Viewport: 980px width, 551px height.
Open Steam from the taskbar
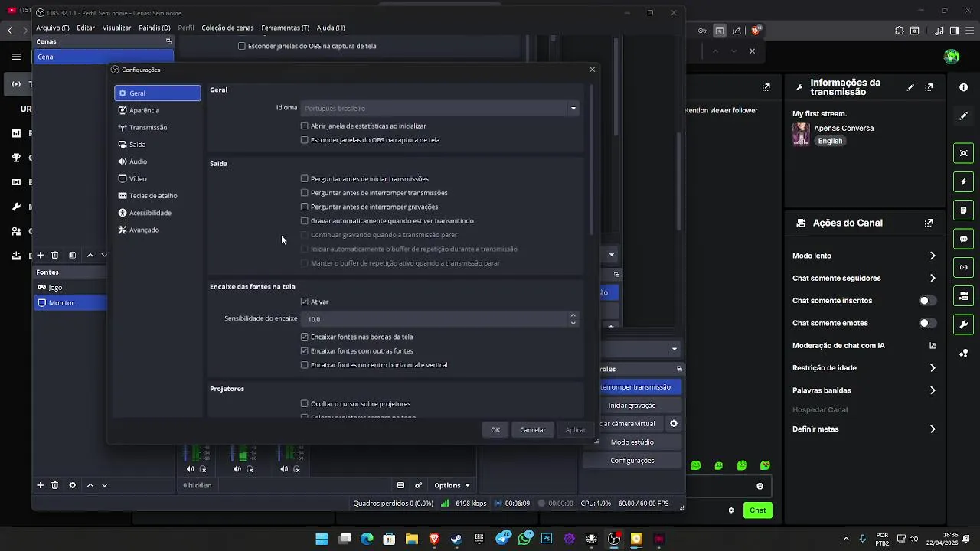pyautogui.click(x=456, y=539)
